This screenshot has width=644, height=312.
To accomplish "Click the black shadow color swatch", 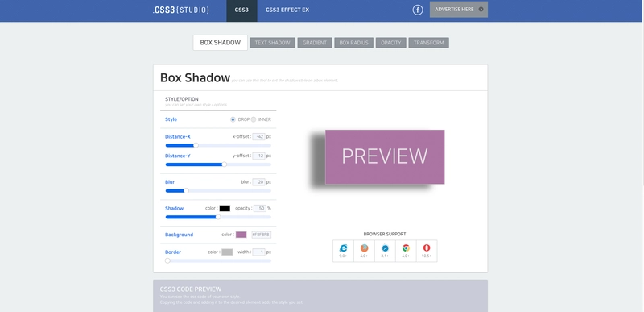I will pyautogui.click(x=225, y=209).
